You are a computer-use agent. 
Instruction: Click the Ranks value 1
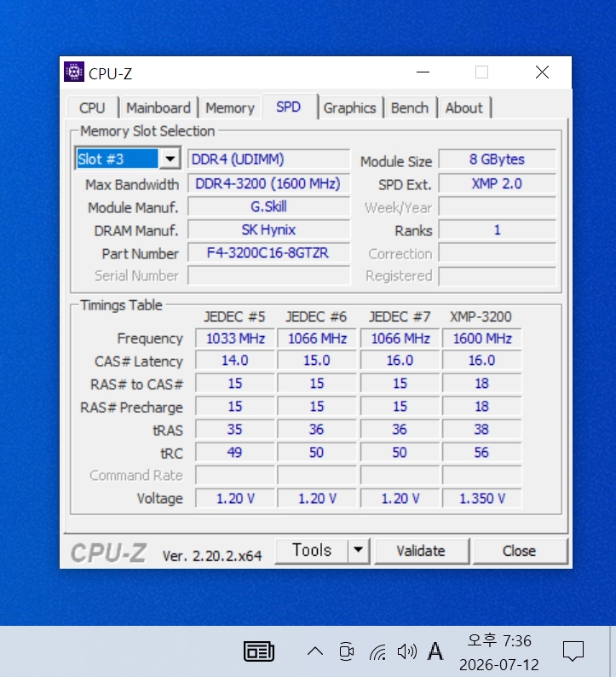pyautogui.click(x=498, y=229)
